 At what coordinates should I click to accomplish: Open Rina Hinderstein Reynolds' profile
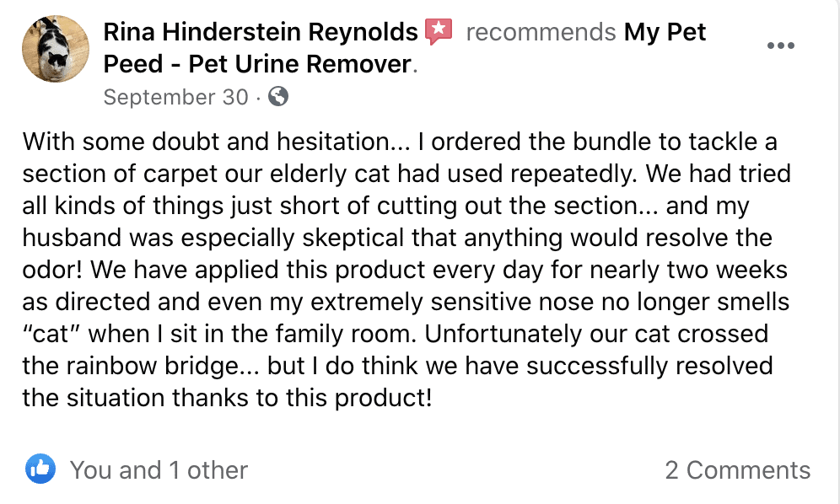[261, 31]
